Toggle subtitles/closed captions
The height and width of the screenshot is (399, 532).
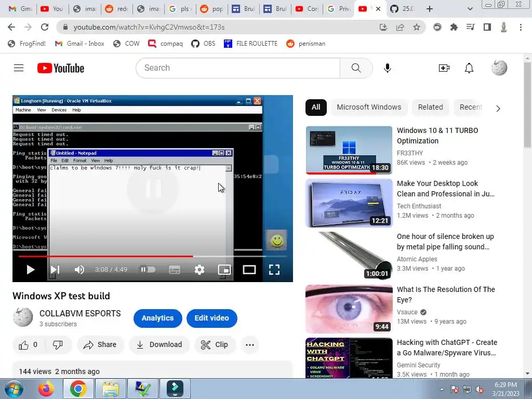pos(175,270)
